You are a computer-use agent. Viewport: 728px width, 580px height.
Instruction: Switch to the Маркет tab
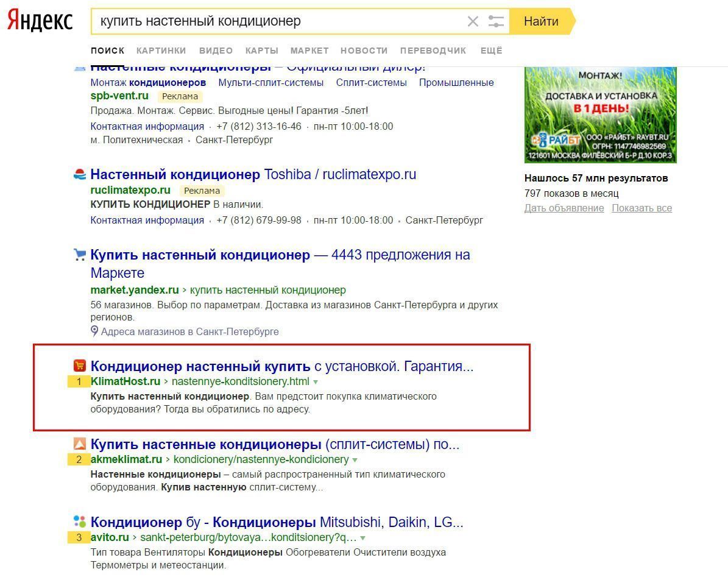coord(309,51)
